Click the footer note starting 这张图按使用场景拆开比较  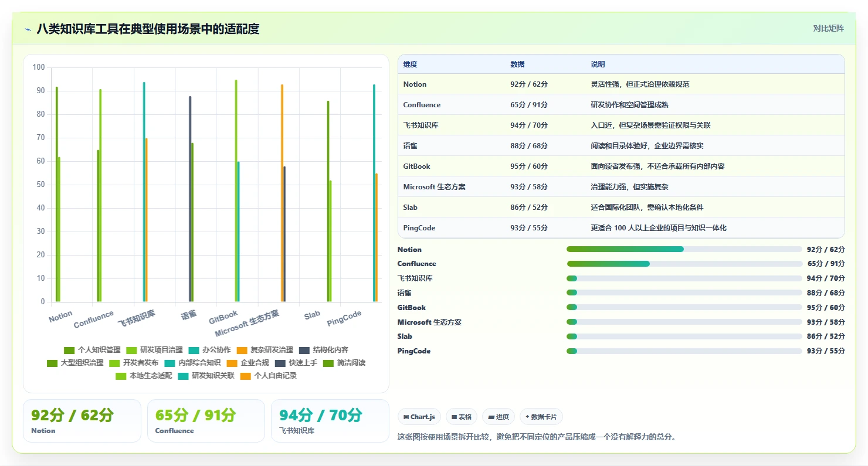537,437
